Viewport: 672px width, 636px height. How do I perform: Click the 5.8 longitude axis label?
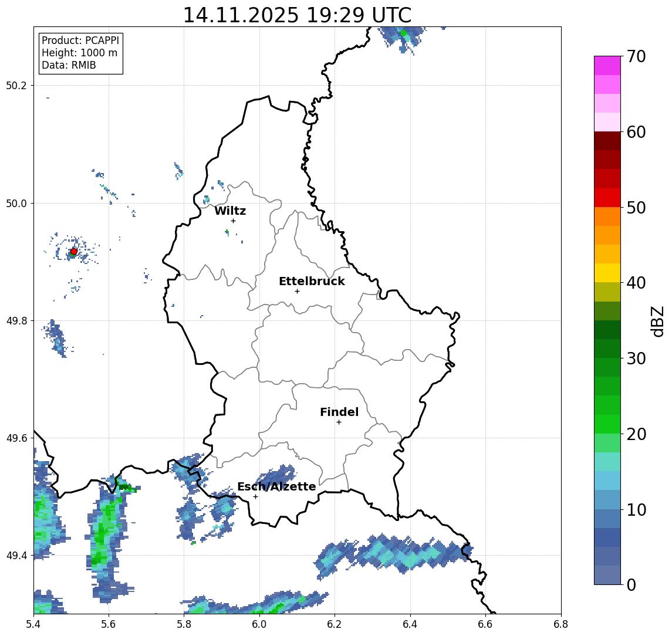(x=184, y=624)
